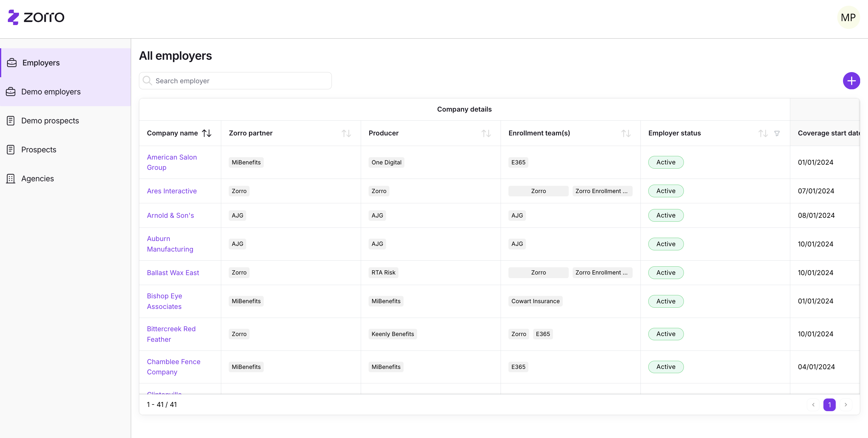Open American Salon Group employer
The image size is (868, 438).
coord(172,162)
